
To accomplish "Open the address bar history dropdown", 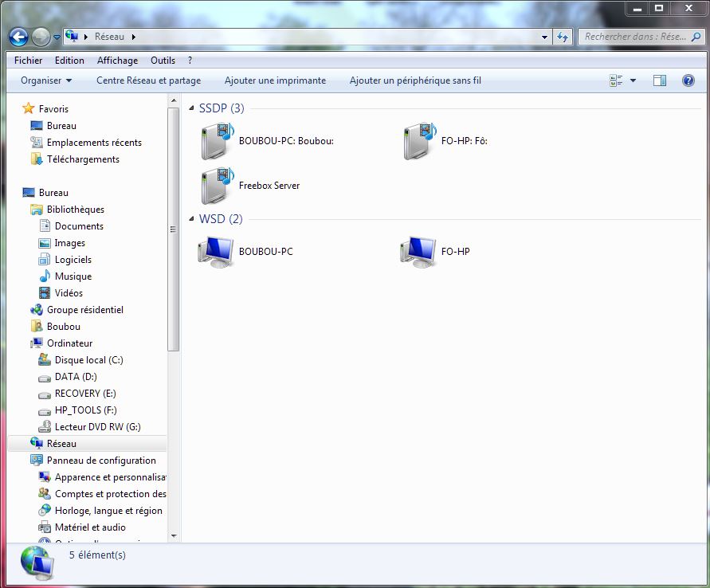I will (x=544, y=37).
